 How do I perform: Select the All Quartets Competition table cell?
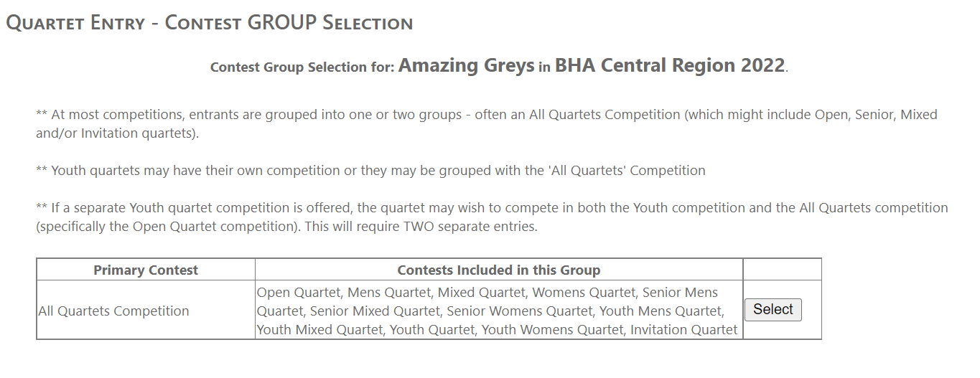pyautogui.click(x=114, y=311)
